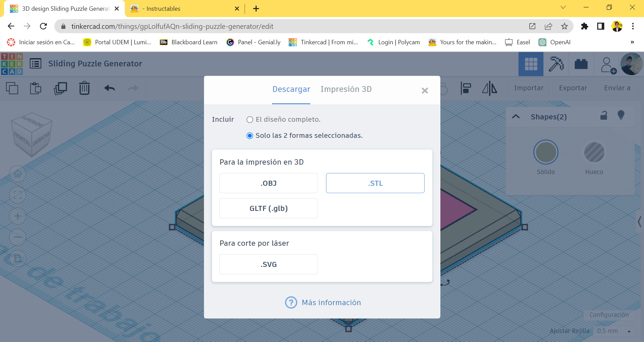This screenshot has height=342, width=644.
Task: Invite a collaborator with add-person icon
Action: (608, 65)
